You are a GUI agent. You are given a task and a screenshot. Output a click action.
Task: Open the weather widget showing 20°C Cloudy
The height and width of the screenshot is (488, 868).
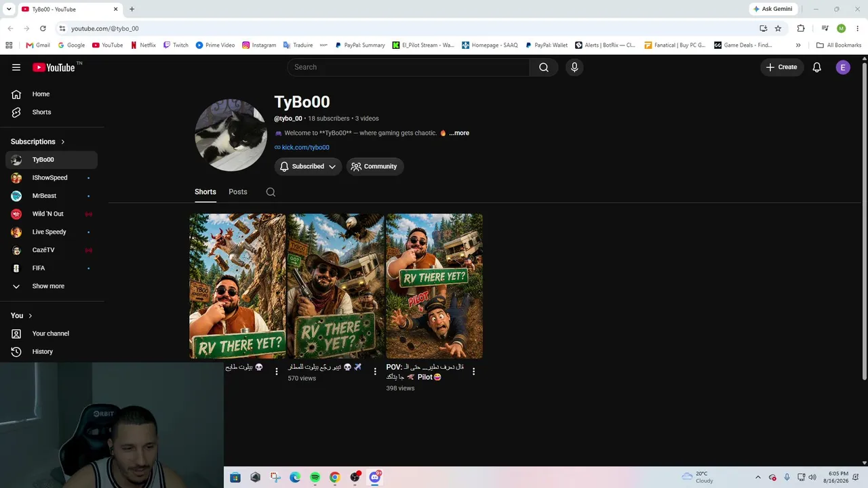696,477
